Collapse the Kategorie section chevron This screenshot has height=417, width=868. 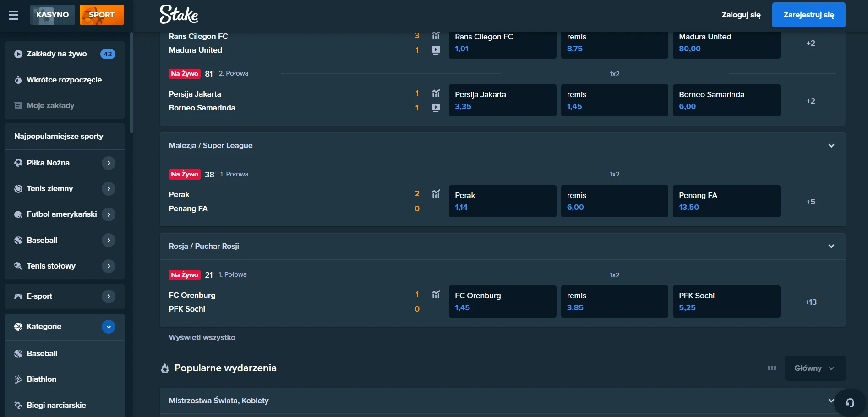click(109, 327)
